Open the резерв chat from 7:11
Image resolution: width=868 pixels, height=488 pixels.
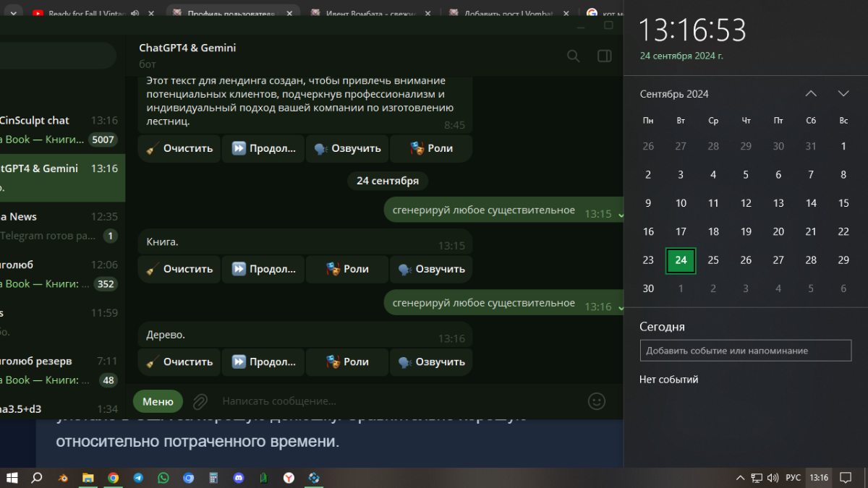pyautogui.click(x=62, y=370)
